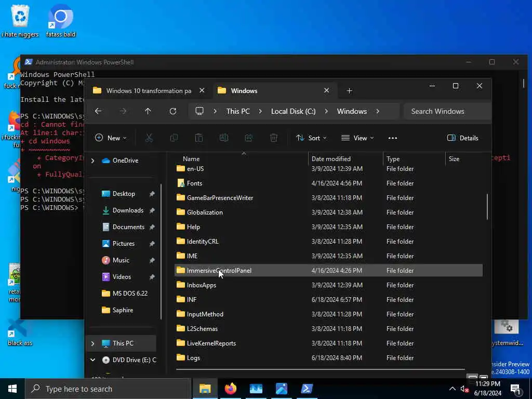The width and height of the screenshot is (532, 399).
Task: Open the See more (...) toolbar menu
Action: pyautogui.click(x=393, y=138)
